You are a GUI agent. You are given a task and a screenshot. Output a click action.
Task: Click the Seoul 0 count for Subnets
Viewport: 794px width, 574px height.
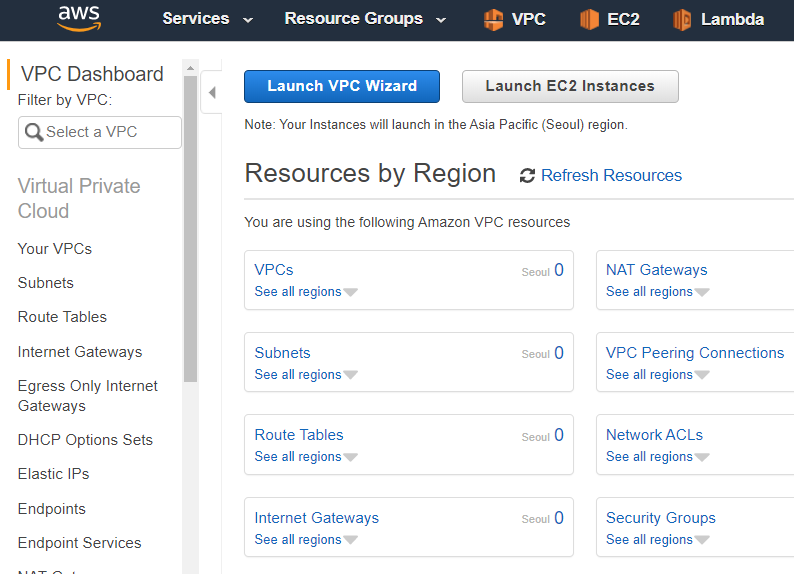[x=542, y=353]
